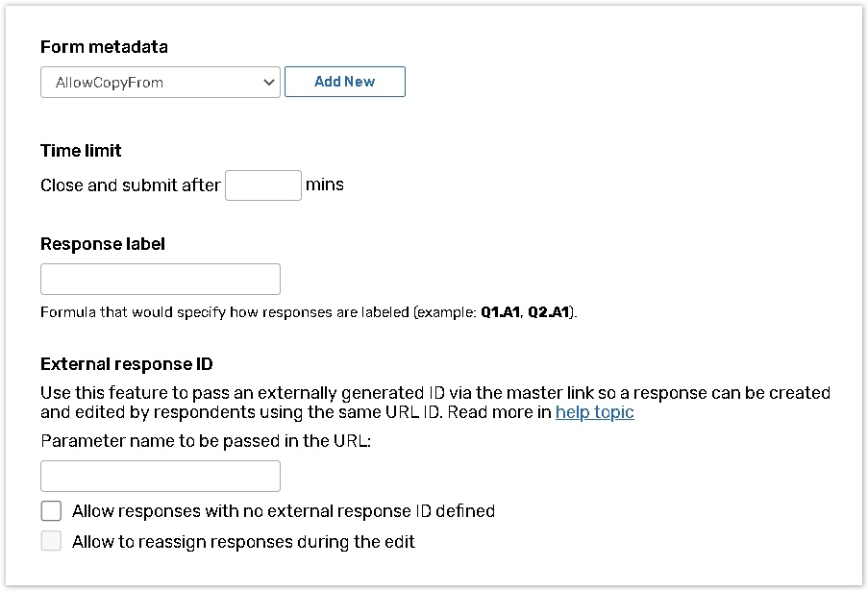
Task: Click the 'mins' unit label
Action: coord(325,185)
